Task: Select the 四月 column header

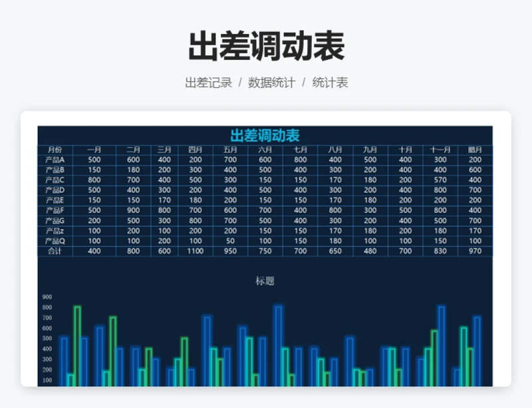Action: [196, 150]
